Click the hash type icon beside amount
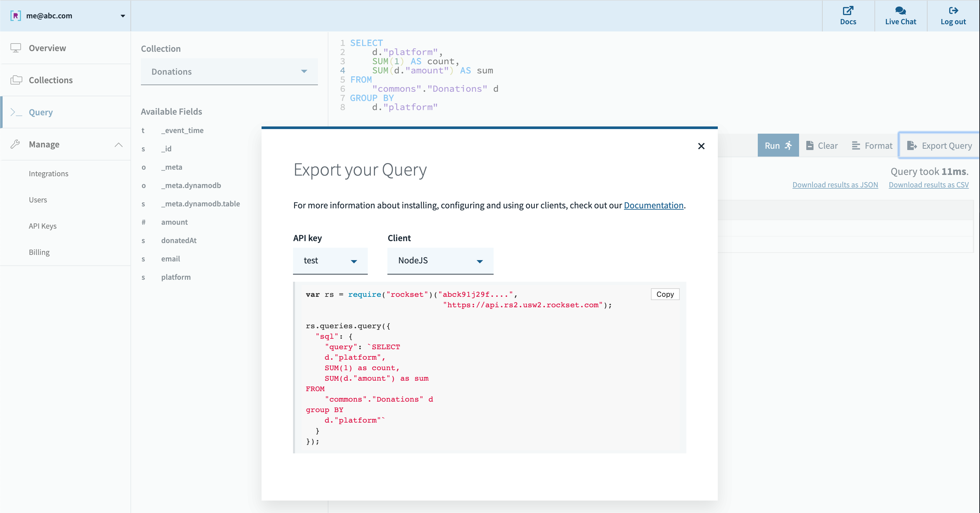This screenshot has width=980, height=513. tap(144, 222)
